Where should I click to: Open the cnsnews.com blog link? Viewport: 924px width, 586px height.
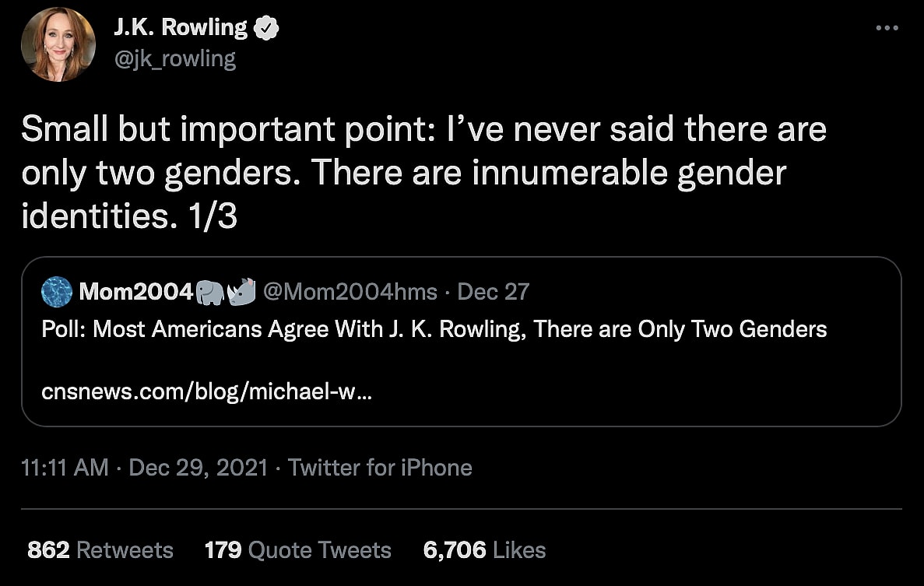coord(206,392)
